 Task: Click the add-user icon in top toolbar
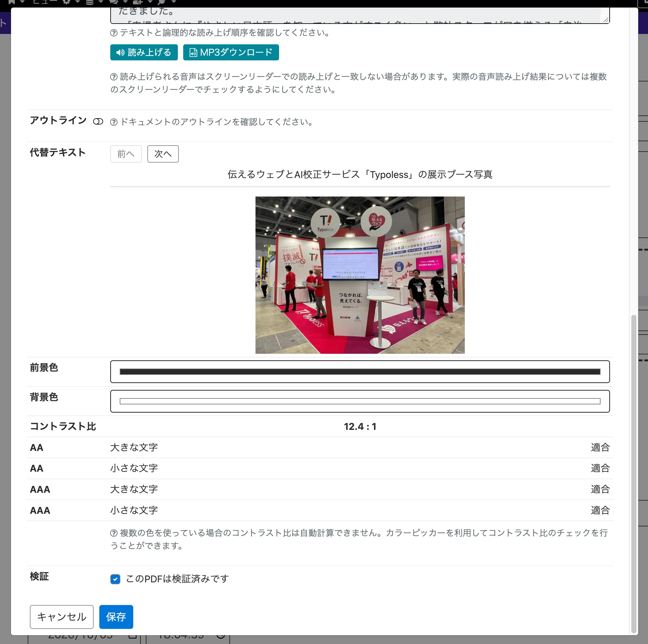[x=138, y=2]
